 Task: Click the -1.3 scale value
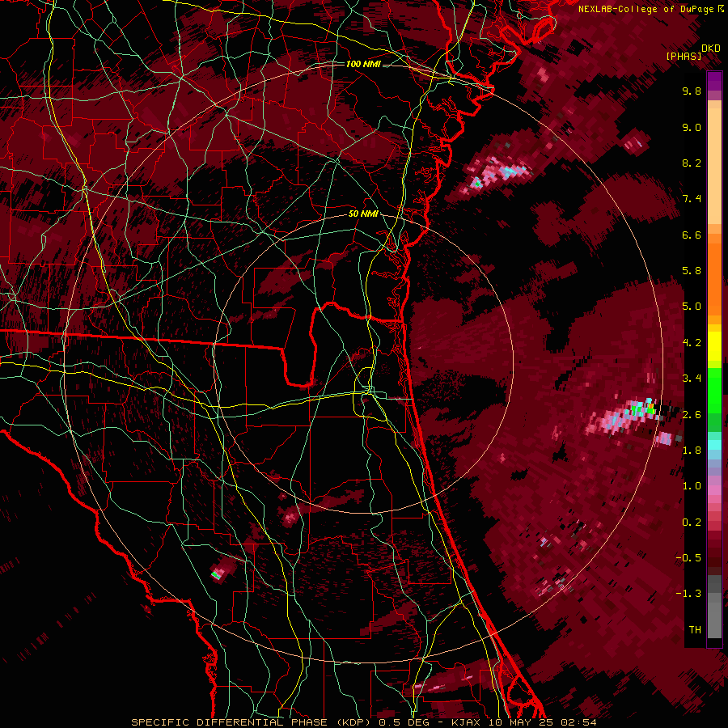688,594
